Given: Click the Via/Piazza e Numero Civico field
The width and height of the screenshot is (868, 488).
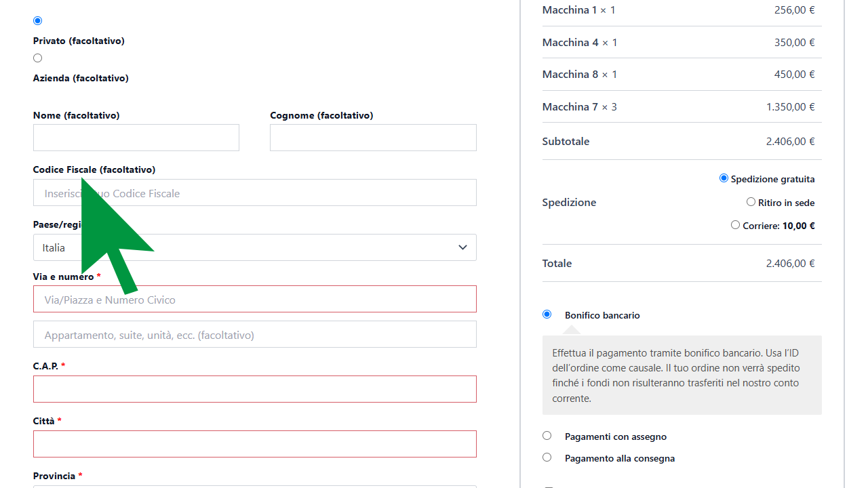Looking at the screenshot, I should pyautogui.click(x=254, y=299).
